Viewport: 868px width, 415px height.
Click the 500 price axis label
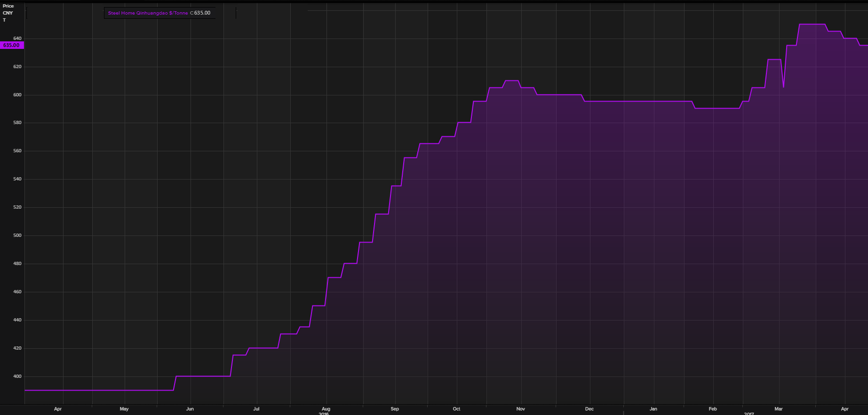[17, 235]
